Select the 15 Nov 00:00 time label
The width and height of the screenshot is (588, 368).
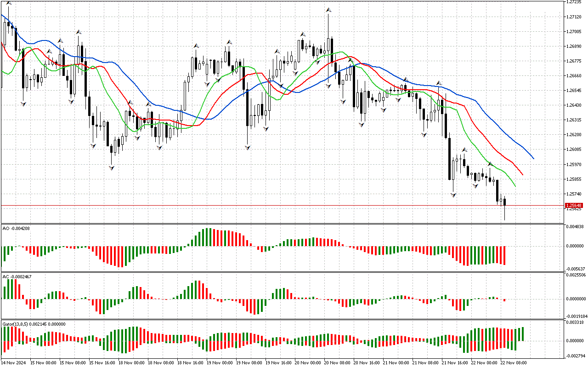pos(43,363)
